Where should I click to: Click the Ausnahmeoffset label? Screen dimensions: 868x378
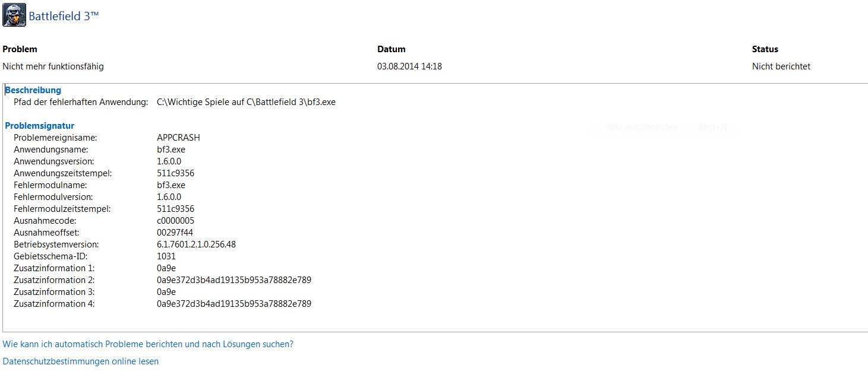[x=46, y=233]
